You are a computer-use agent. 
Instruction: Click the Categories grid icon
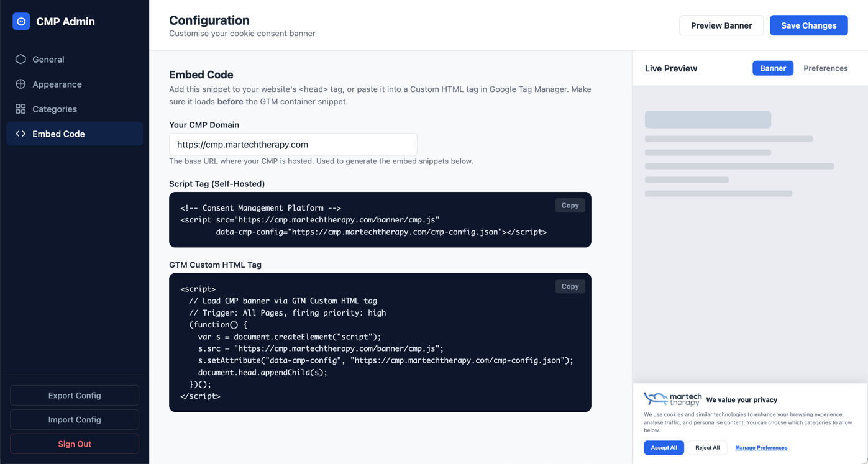21,109
